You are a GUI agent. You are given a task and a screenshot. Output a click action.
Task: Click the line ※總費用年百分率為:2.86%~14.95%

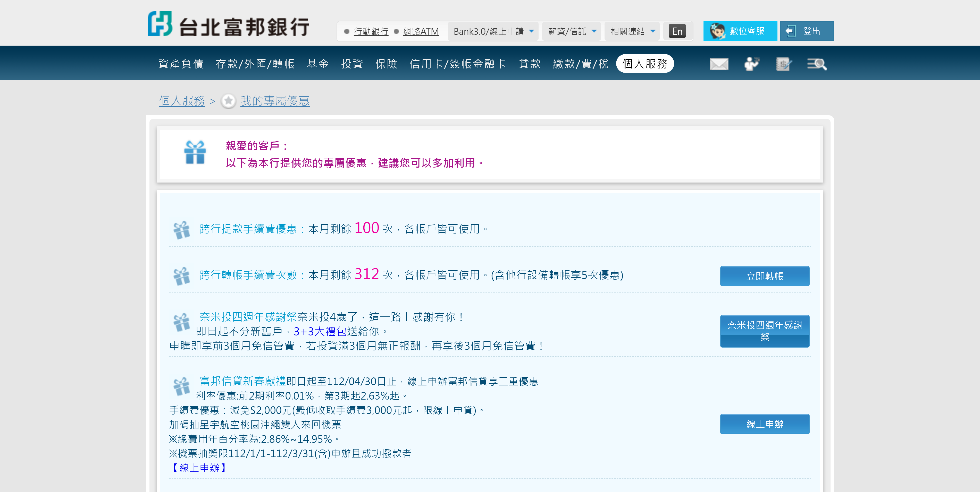[254, 439]
